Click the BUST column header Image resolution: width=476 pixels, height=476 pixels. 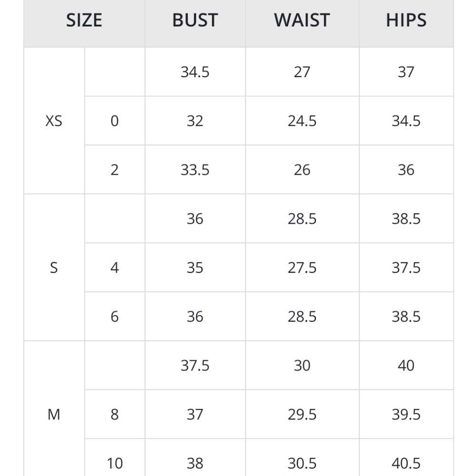[195, 20]
